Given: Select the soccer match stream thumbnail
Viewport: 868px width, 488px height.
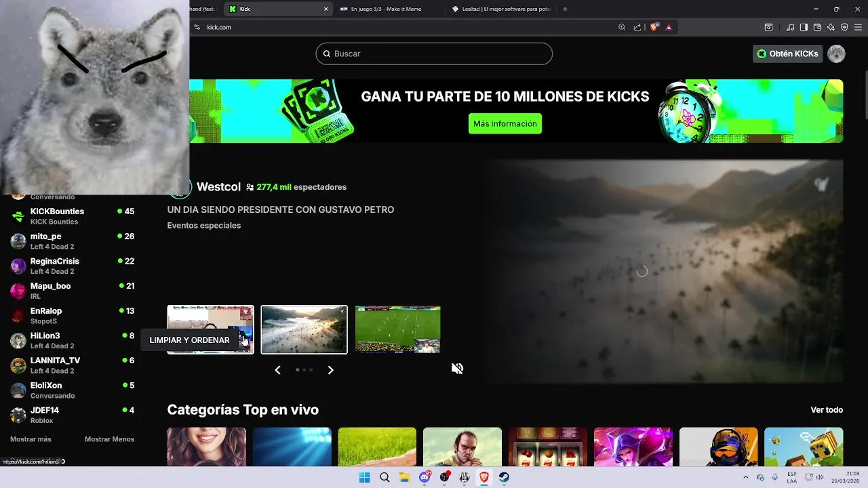Looking at the screenshot, I should [398, 329].
